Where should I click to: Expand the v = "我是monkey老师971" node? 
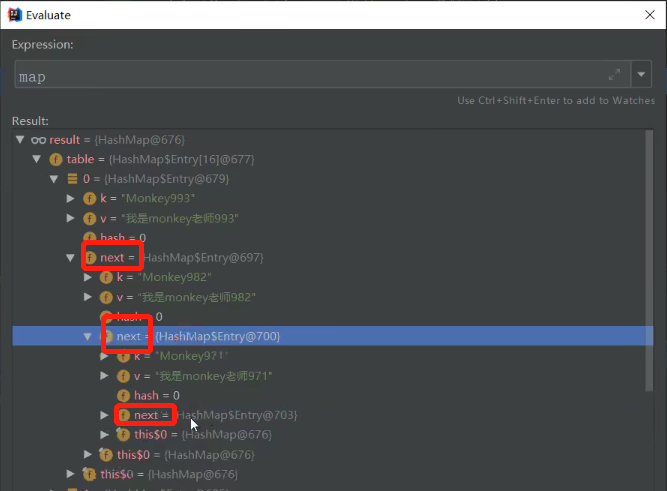click(105, 376)
